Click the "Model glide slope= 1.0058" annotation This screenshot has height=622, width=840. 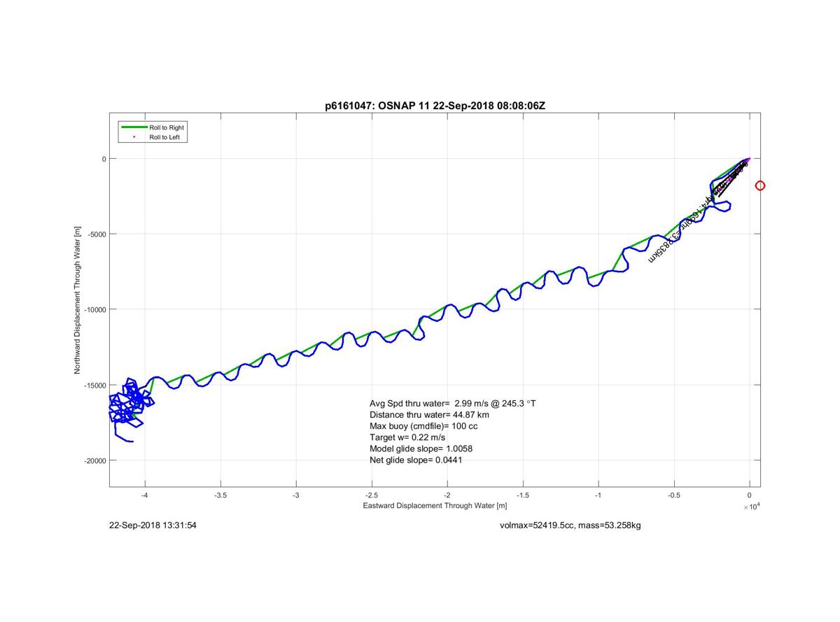click(x=421, y=448)
